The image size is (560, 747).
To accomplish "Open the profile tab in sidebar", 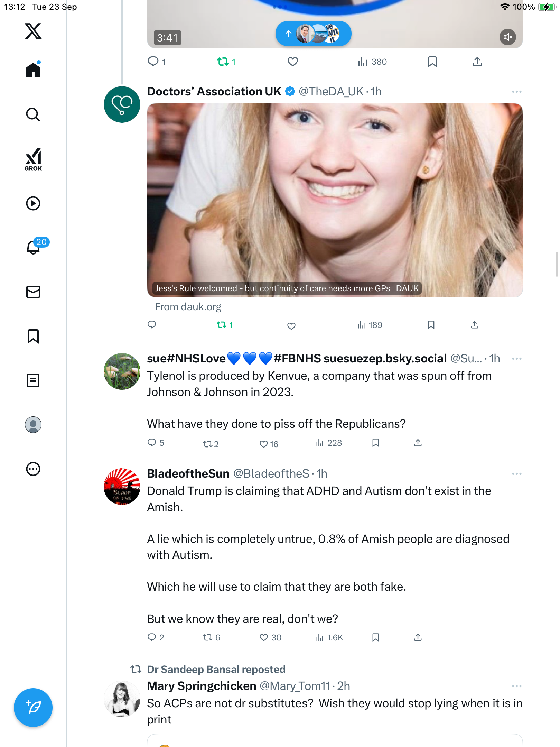I will tap(33, 425).
